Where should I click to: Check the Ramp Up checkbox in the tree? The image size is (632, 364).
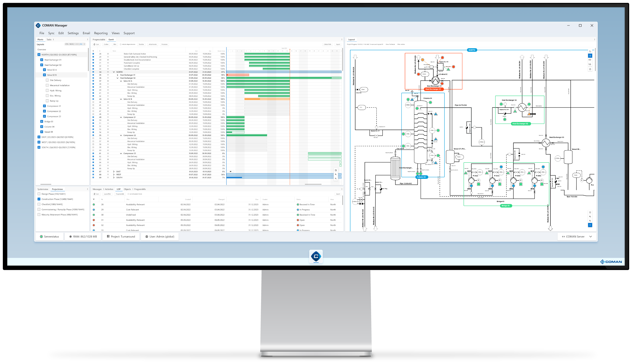(47, 101)
